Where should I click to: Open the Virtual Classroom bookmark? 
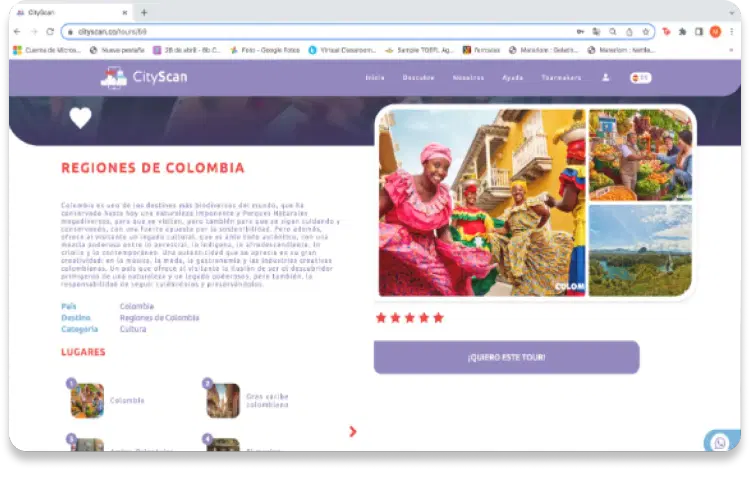click(x=342, y=50)
